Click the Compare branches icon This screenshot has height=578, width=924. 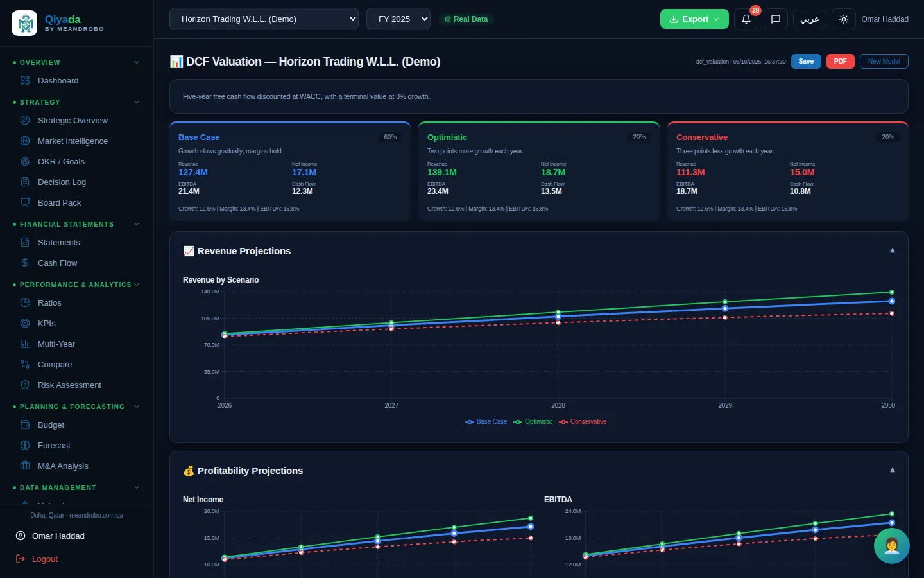(25, 364)
